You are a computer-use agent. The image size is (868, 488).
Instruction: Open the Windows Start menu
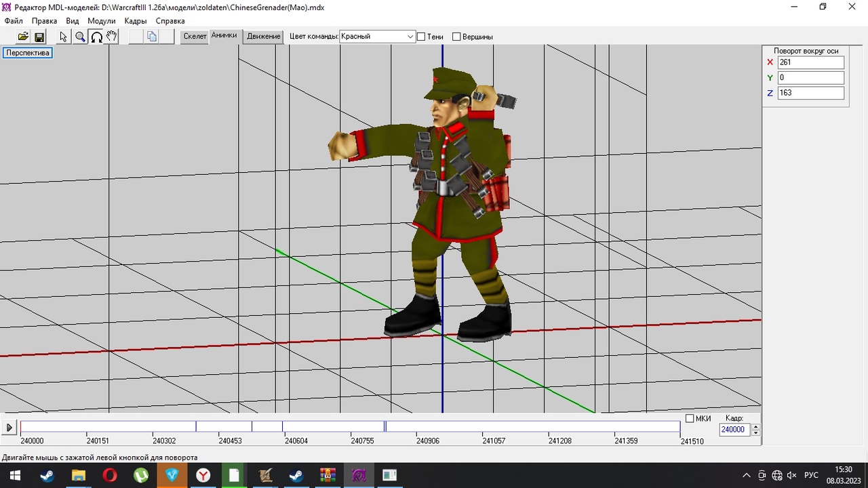click(15, 476)
